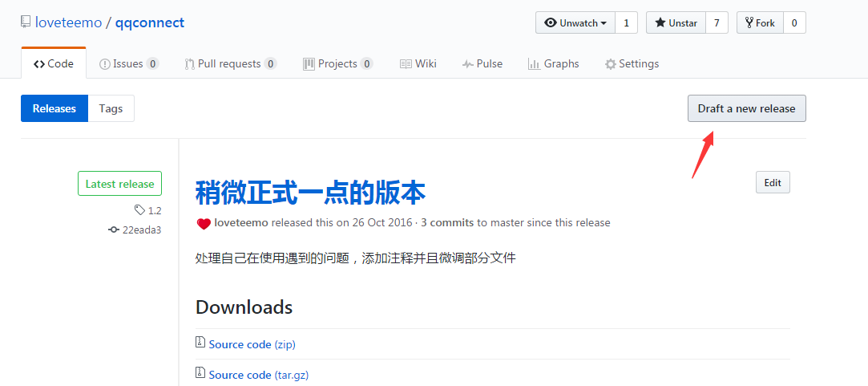The height and width of the screenshot is (386, 868).
Task: Open repository Settings
Action: (632, 63)
